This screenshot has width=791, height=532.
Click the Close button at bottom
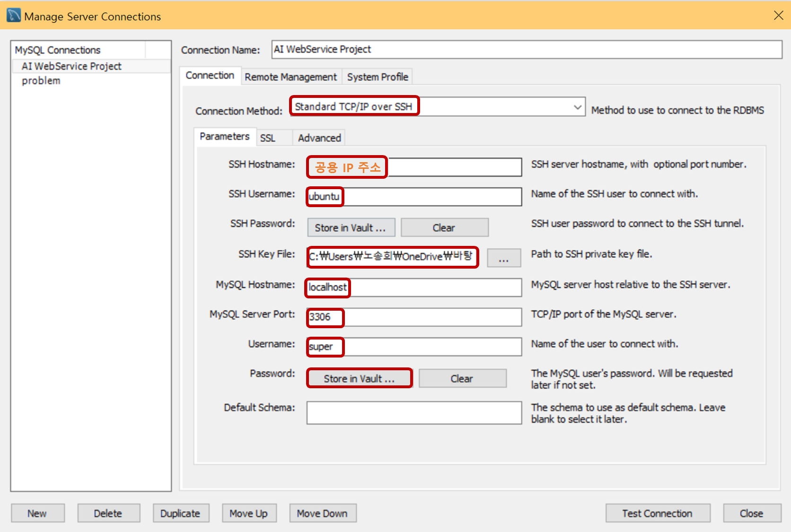point(752,513)
